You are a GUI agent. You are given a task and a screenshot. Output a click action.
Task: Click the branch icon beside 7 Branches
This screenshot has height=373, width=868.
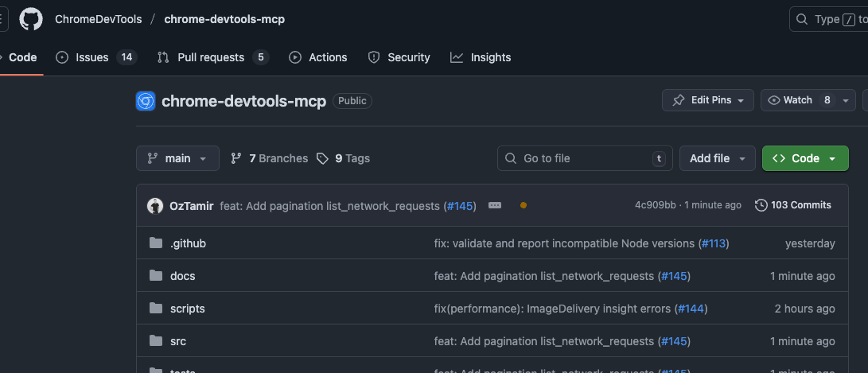click(x=235, y=158)
